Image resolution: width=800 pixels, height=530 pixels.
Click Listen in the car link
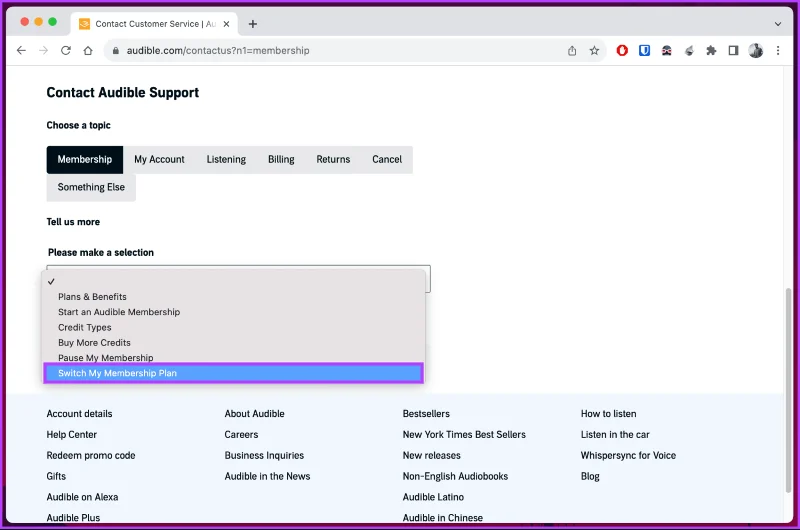615,435
